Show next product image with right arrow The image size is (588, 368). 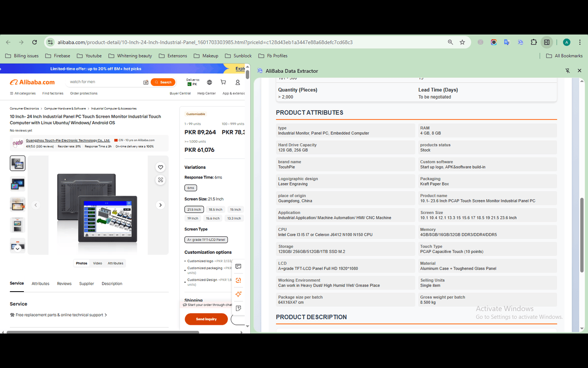pyautogui.click(x=160, y=205)
